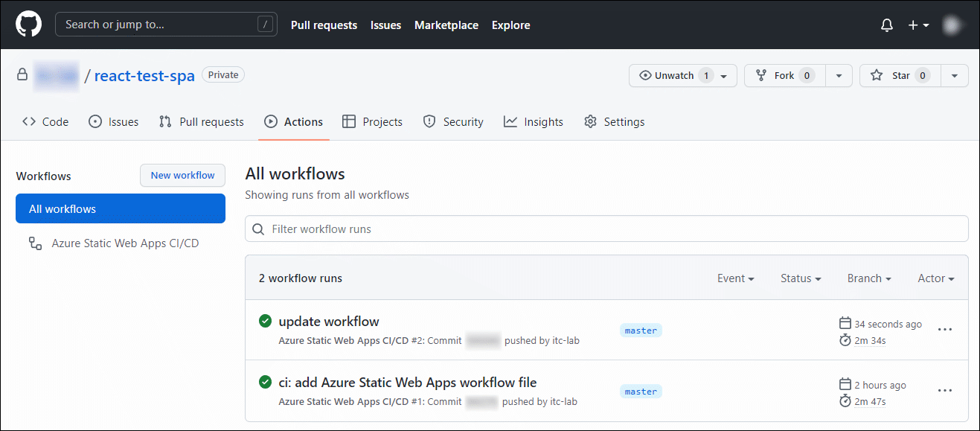The width and height of the screenshot is (980, 431).
Task: Open the Branch filter dropdown
Action: coord(869,278)
